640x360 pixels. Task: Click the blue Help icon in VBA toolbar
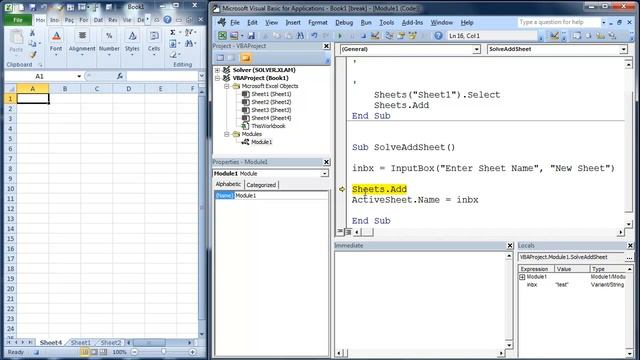[438, 36]
